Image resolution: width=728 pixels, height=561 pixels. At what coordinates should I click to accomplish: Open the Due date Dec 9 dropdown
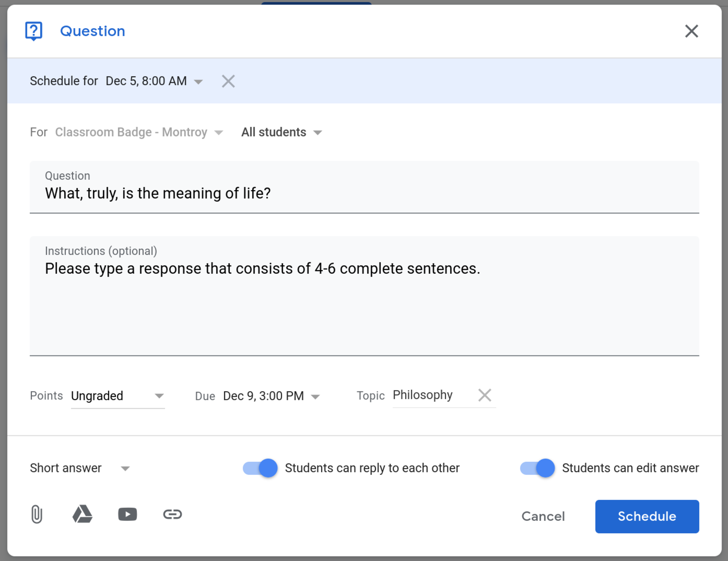(271, 396)
